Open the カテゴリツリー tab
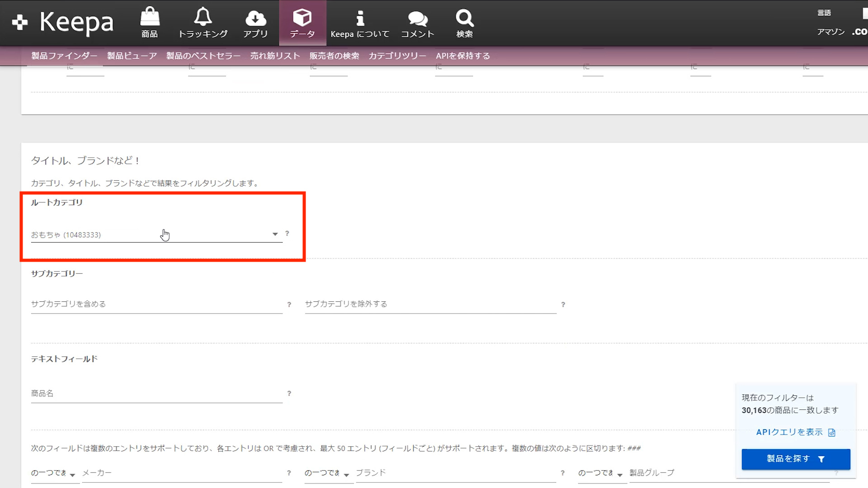868x488 pixels. (x=397, y=56)
